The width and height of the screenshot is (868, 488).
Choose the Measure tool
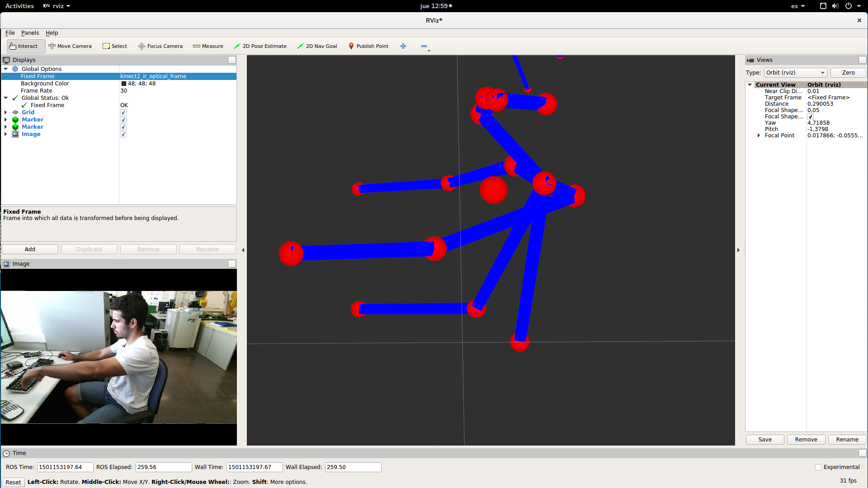(208, 46)
